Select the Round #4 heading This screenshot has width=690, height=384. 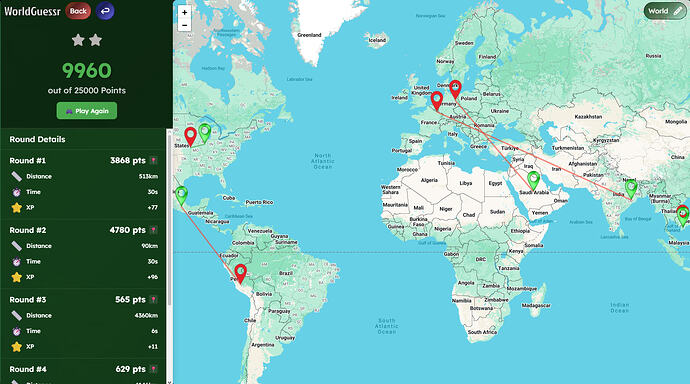pos(28,369)
